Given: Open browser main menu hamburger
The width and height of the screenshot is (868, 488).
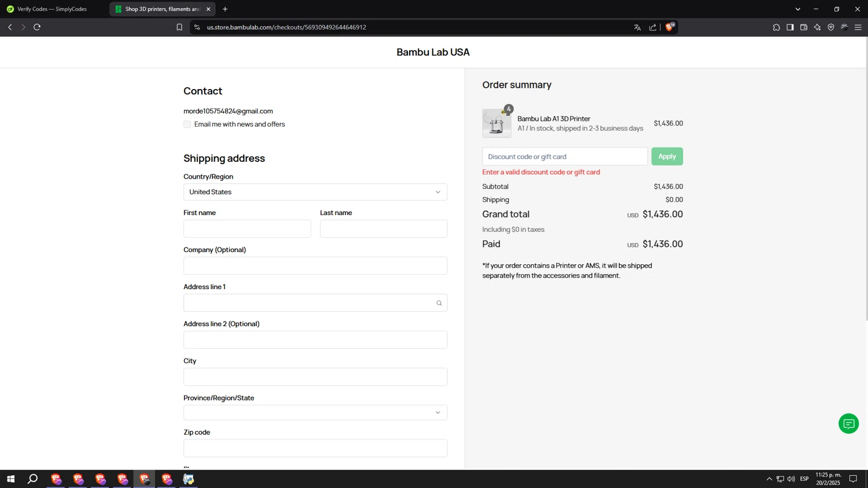Looking at the screenshot, I should tap(858, 27).
